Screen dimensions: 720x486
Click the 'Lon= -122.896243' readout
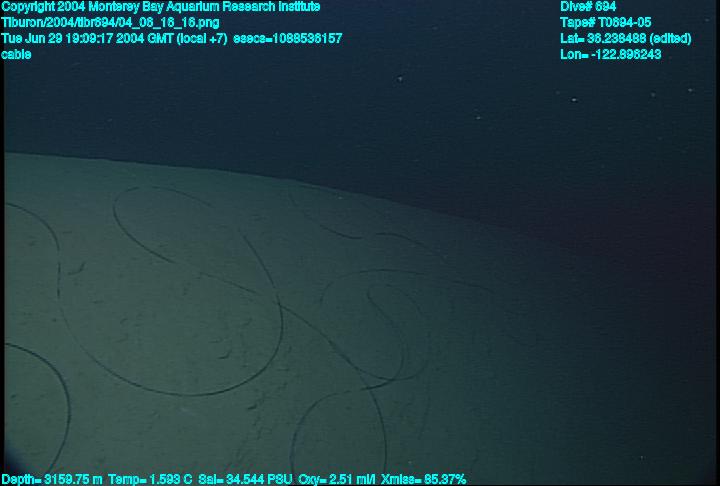(611, 54)
